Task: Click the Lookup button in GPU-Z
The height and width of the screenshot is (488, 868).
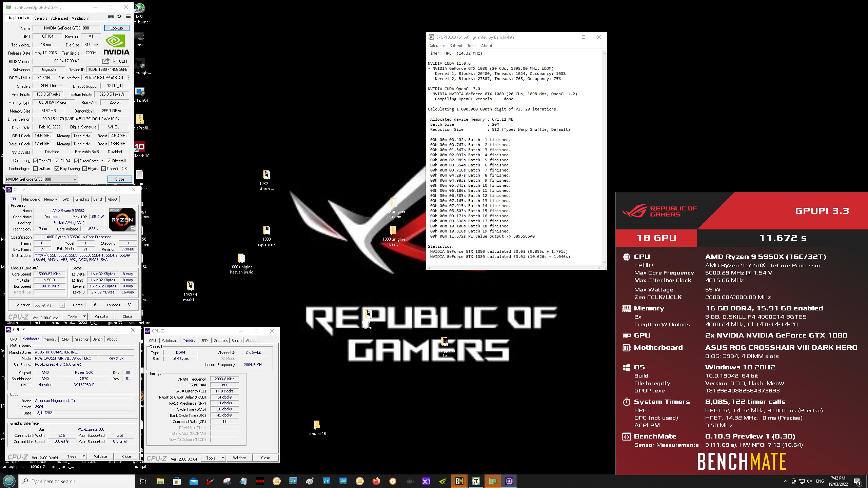Action: tap(117, 28)
